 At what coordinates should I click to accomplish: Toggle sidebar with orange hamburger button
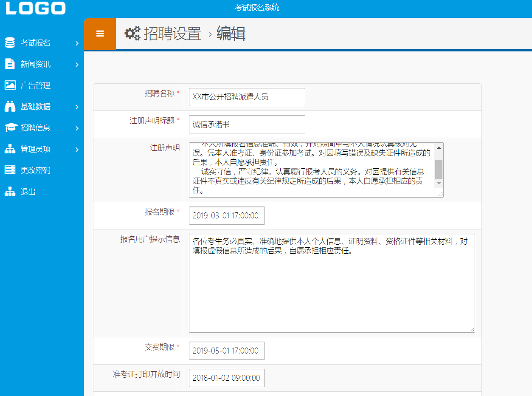click(100, 34)
